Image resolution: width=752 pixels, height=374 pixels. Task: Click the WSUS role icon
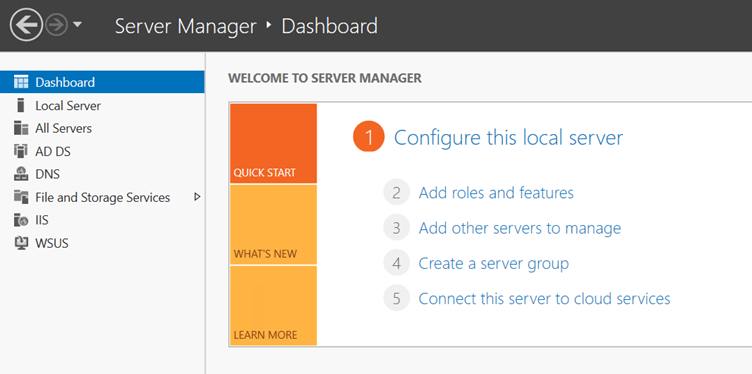pos(21,243)
